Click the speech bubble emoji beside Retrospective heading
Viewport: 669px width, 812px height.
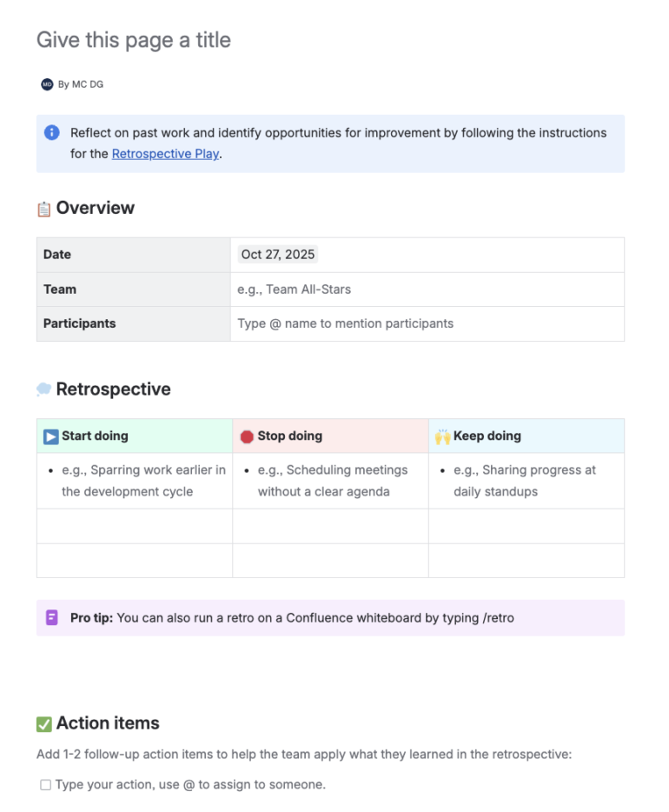tap(43, 389)
